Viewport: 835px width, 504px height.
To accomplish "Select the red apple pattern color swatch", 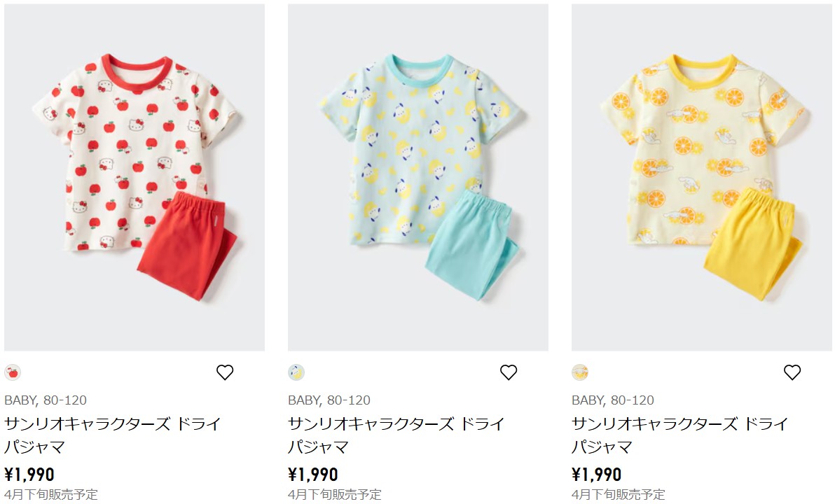I will [12, 372].
